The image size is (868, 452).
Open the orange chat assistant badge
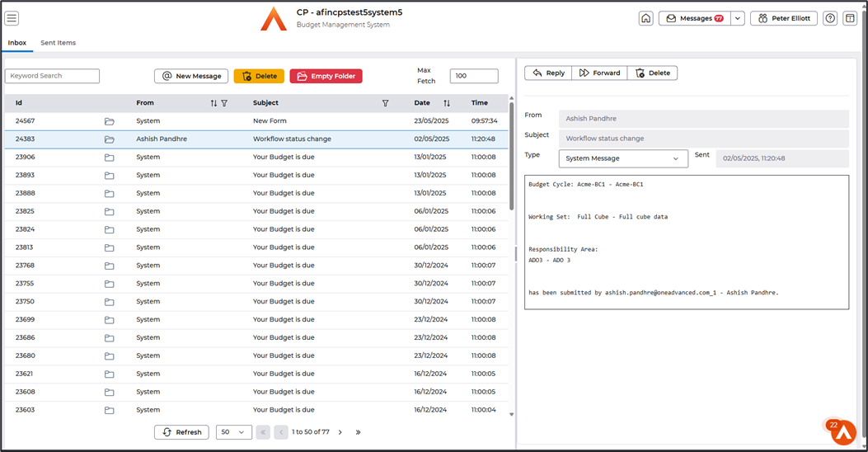pos(842,431)
